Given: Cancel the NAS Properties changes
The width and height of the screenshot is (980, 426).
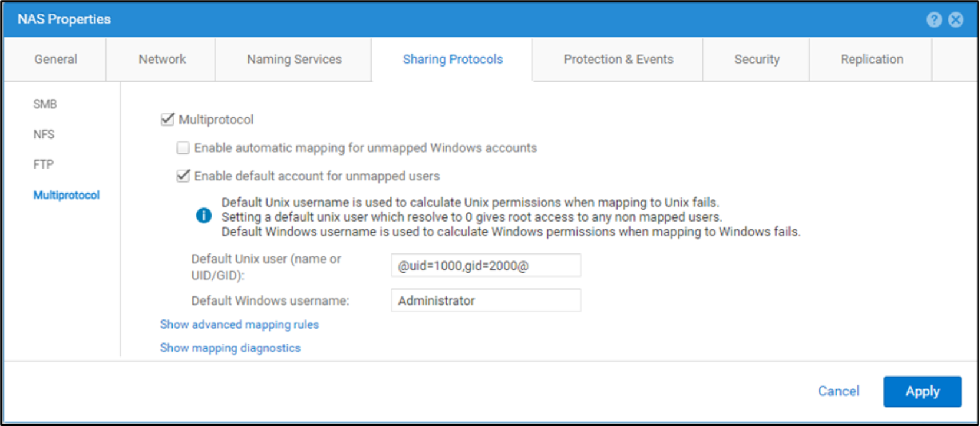Looking at the screenshot, I should click(x=839, y=391).
